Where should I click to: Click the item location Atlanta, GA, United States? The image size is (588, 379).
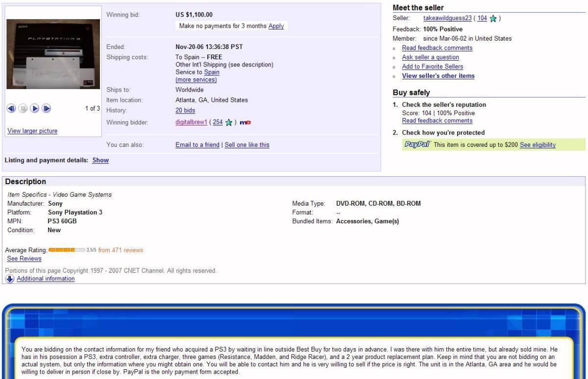(x=212, y=100)
